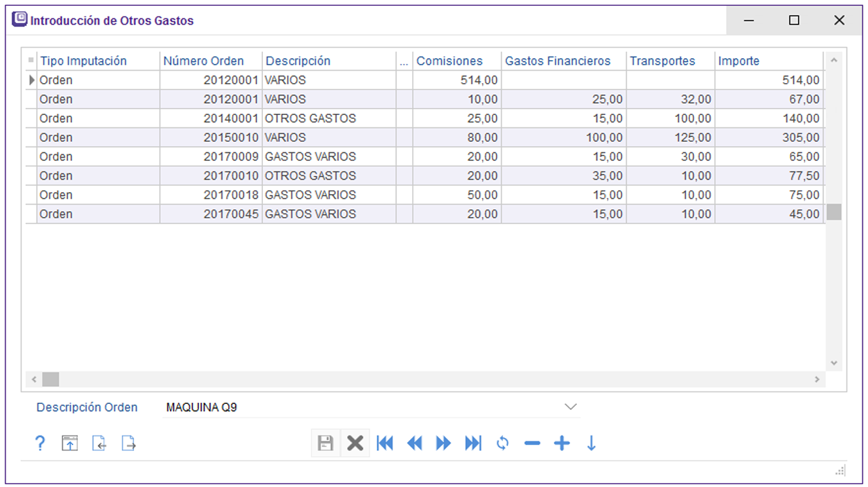Viewport: 868px width, 487px height.
Task: Delete the record with the minus icon
Action: coord(532,443)
